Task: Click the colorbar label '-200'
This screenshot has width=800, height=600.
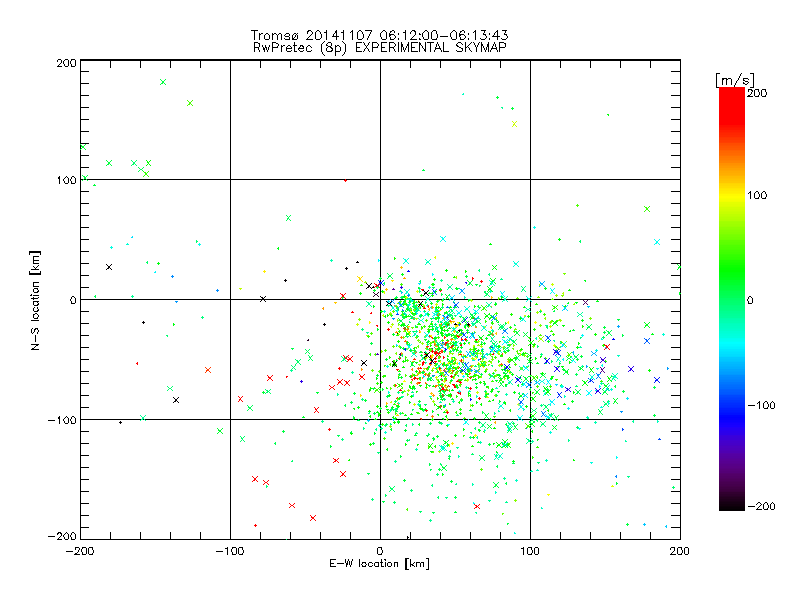Action: [761, 506]
